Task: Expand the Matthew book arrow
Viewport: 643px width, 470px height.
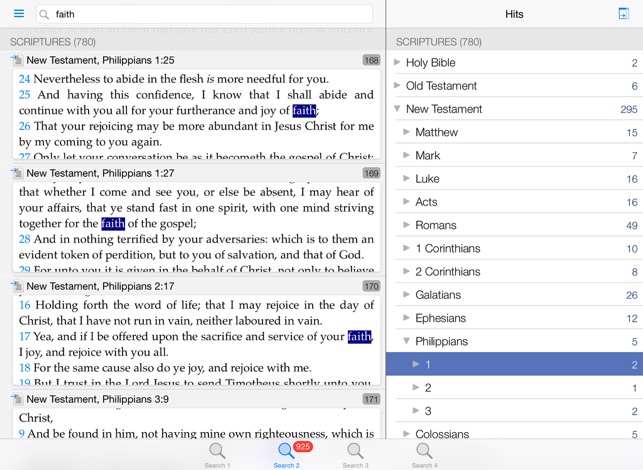Action: [x=406, y=132]
